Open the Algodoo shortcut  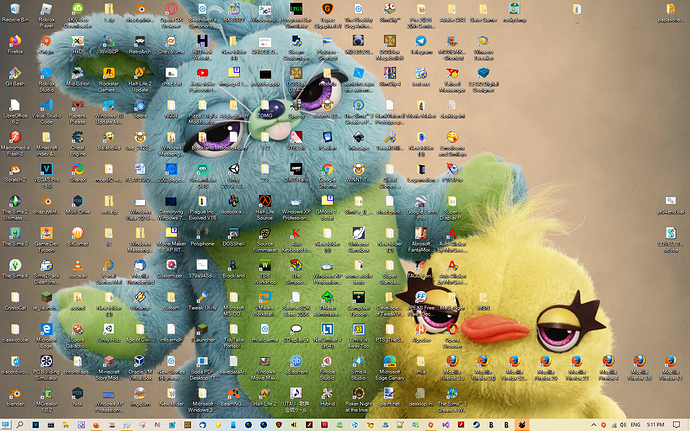coord(421,334)
